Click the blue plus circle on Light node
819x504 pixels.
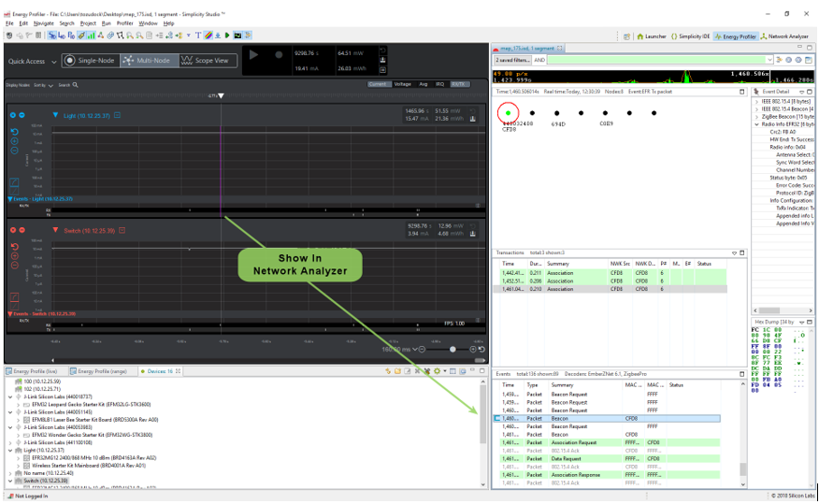[x=13, y=115]
